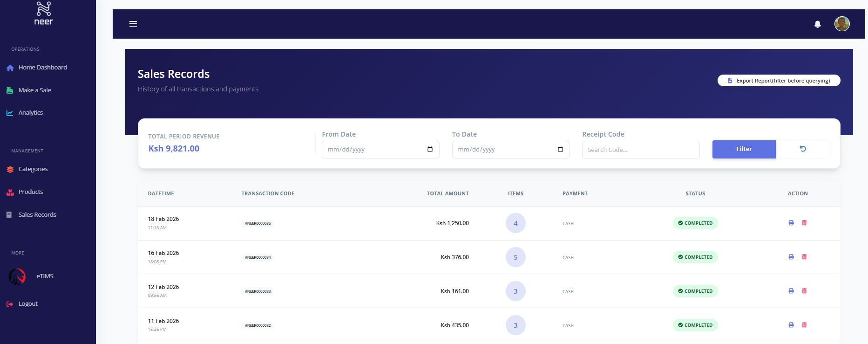Open the Categories management page
The width and height of the screenshot is (868, 344).
pyautogui.click(x=33, y=169)
